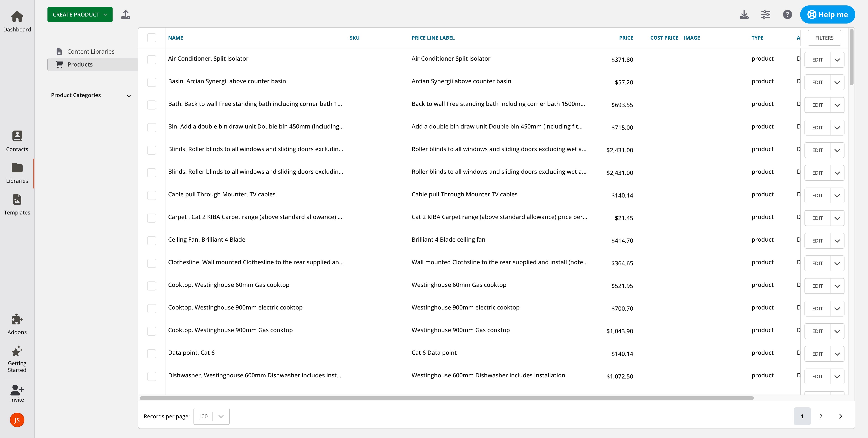Screen dimensions: 868x438
Task: Select Products in the side menu
Action: (x=80, y=64)
